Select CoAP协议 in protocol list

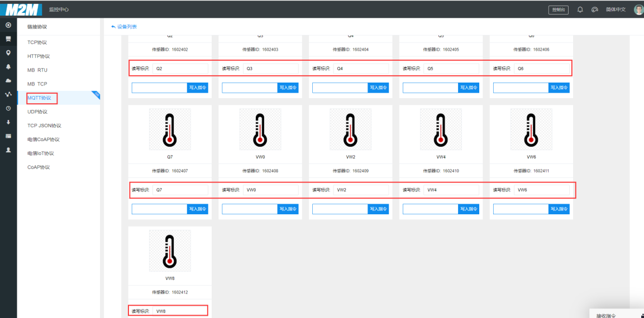(39, 167)
